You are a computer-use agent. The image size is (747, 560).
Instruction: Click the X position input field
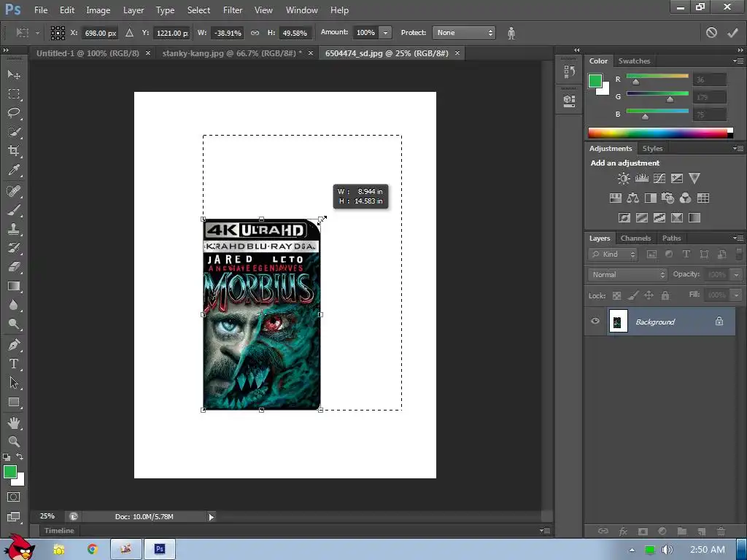point(99,33)
